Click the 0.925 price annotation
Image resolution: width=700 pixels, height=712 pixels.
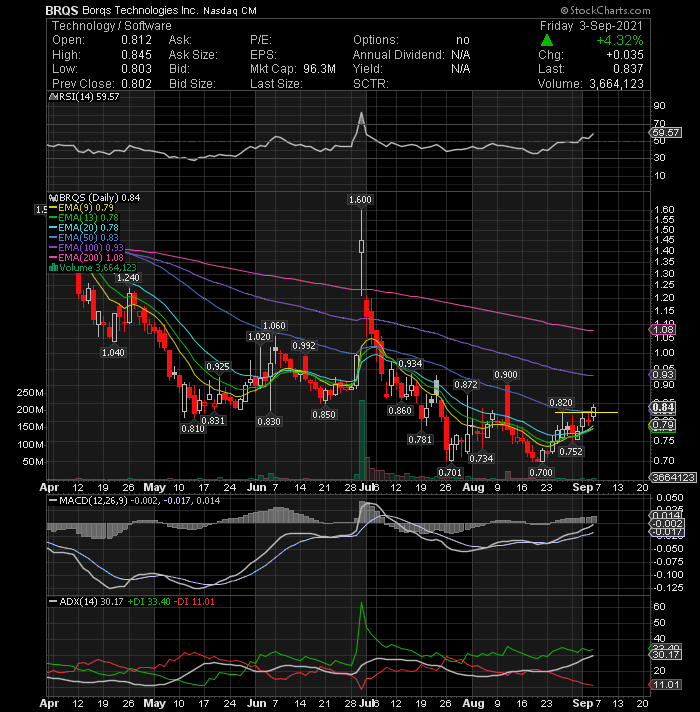click(x=218, y=366)
